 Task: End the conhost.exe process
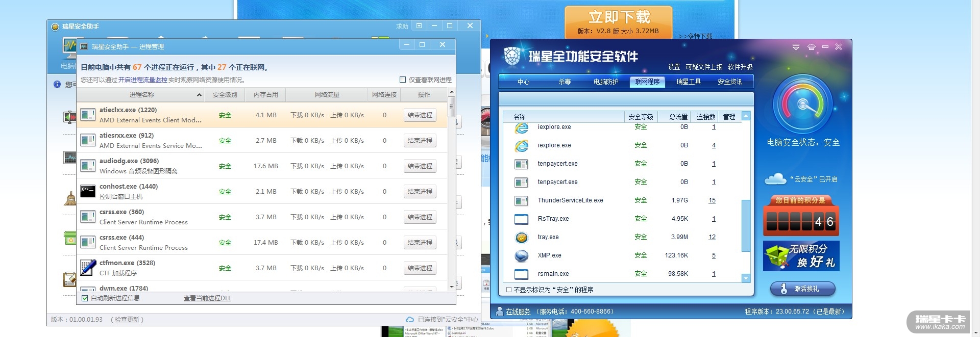420,192
